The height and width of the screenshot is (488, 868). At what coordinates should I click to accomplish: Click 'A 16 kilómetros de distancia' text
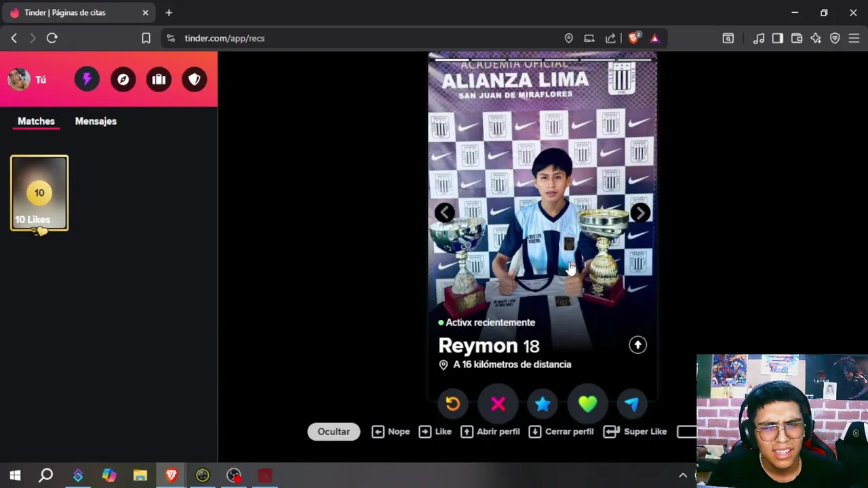click(x=512, y=365)
